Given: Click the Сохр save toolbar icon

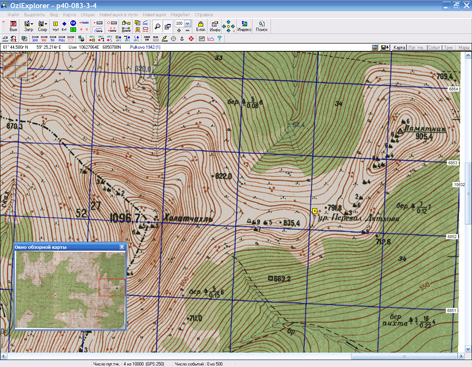Looking at the screenshot, I should [41, 26].
